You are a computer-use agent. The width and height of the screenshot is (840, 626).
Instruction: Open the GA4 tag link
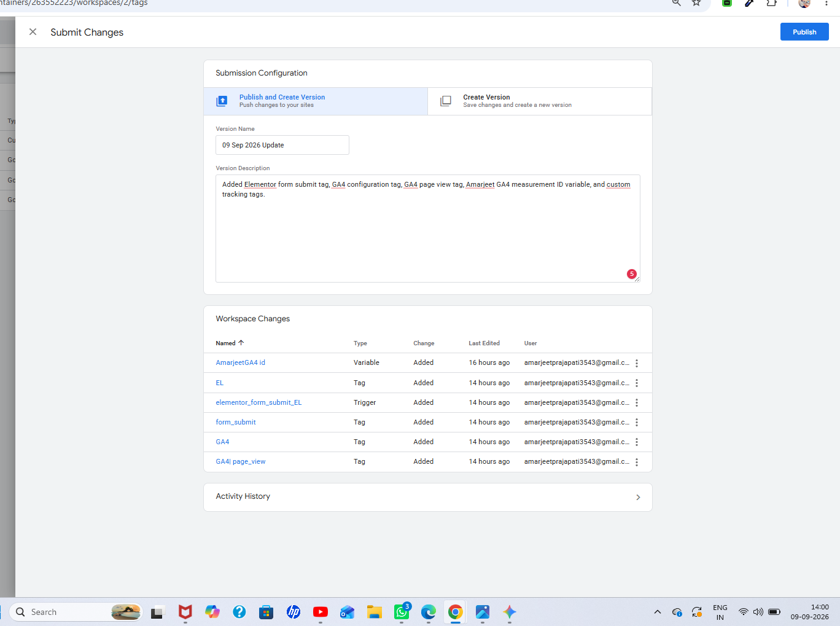pos(222,442)
